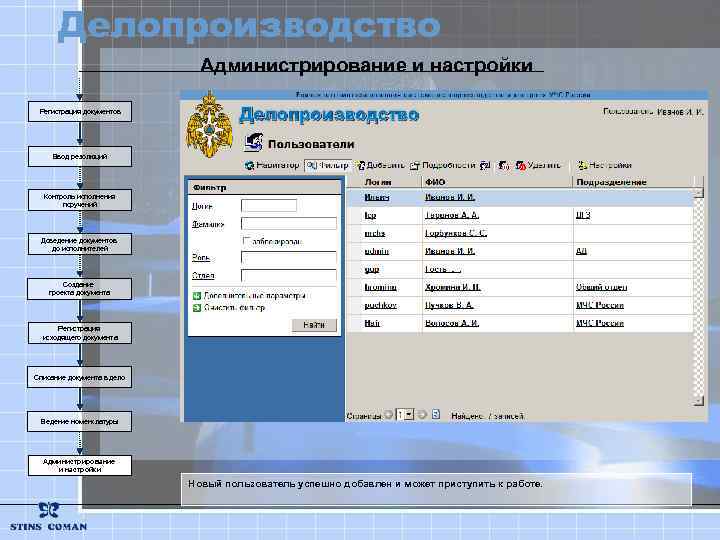This screenshot has height=540, width=720.
Task: Click the Найти button
Action: click(314, 325)
